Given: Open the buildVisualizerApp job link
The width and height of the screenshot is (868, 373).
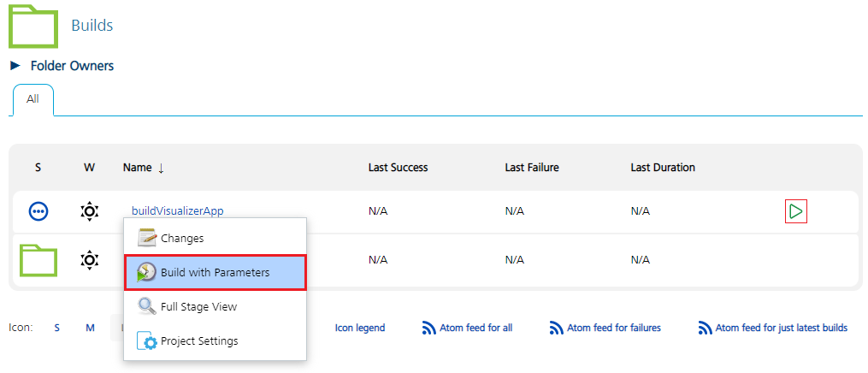Looking at the screenshot, I should pos(177,210).
